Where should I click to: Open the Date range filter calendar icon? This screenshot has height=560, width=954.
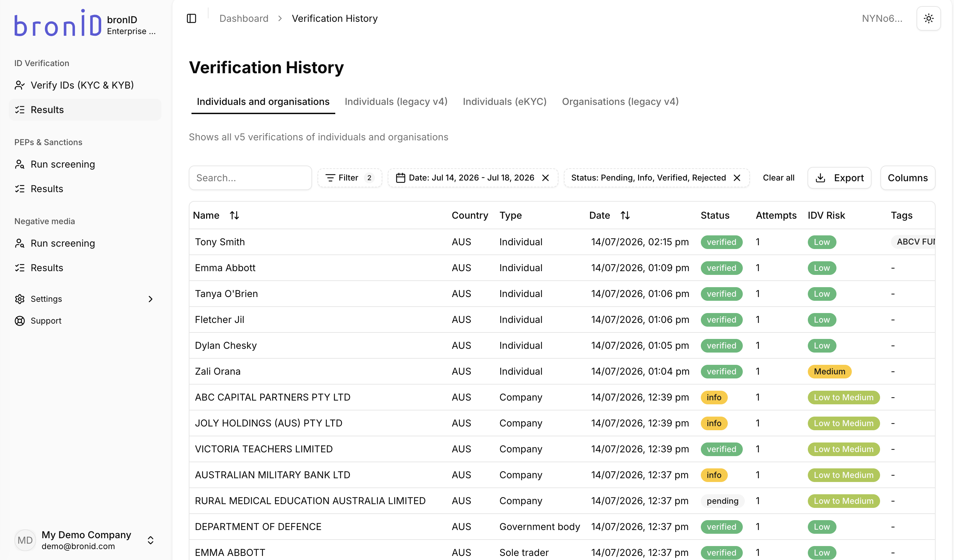(401, 178)
